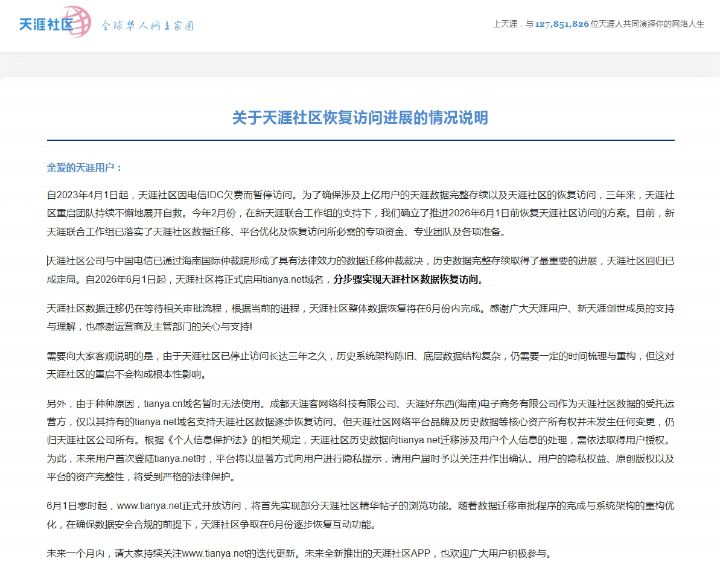Click the header text 上天涯，与
Viewport: 720px width, 569px height.
pos(513,24)
